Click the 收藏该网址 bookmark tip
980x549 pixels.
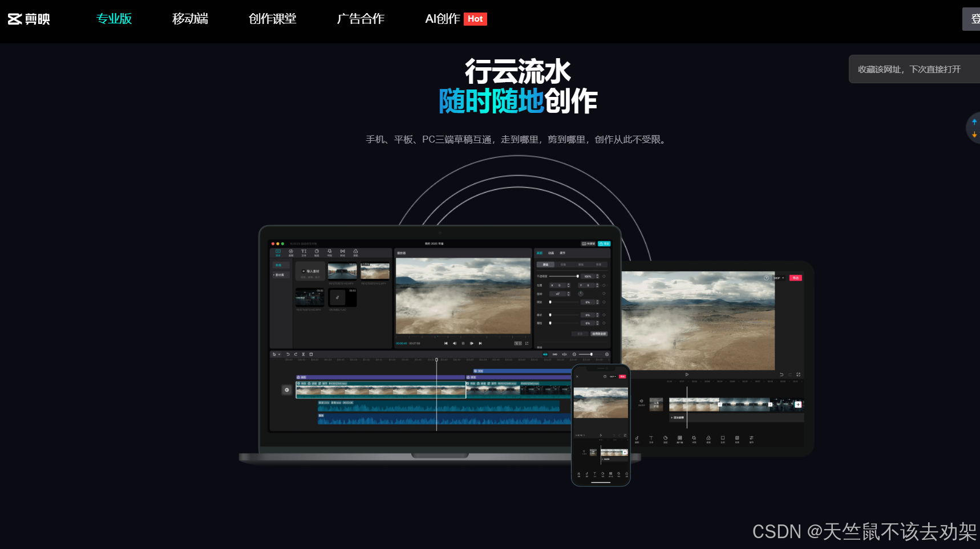click(x=914, y=69)
